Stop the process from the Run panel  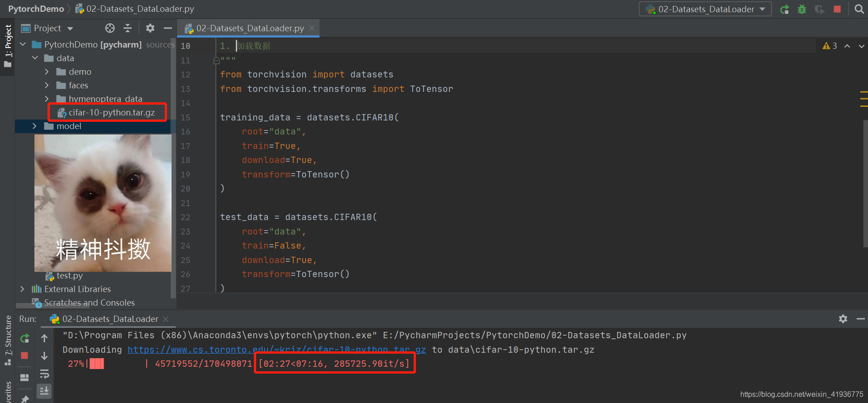25,355
